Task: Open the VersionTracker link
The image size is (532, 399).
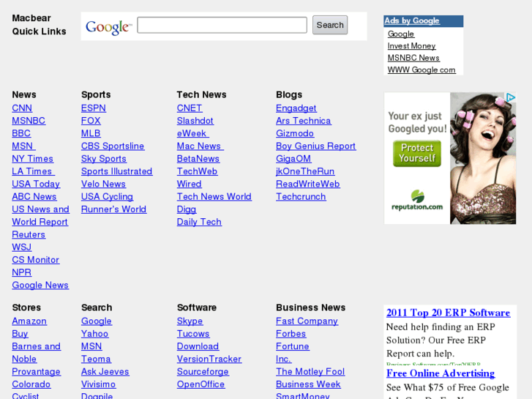Action: click(x=209, y=359)
